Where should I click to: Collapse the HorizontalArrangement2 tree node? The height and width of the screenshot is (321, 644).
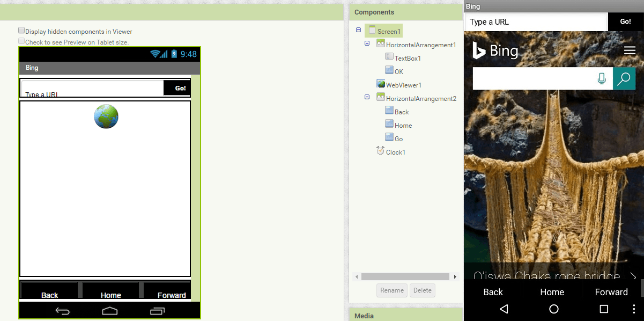pos(367,97)
